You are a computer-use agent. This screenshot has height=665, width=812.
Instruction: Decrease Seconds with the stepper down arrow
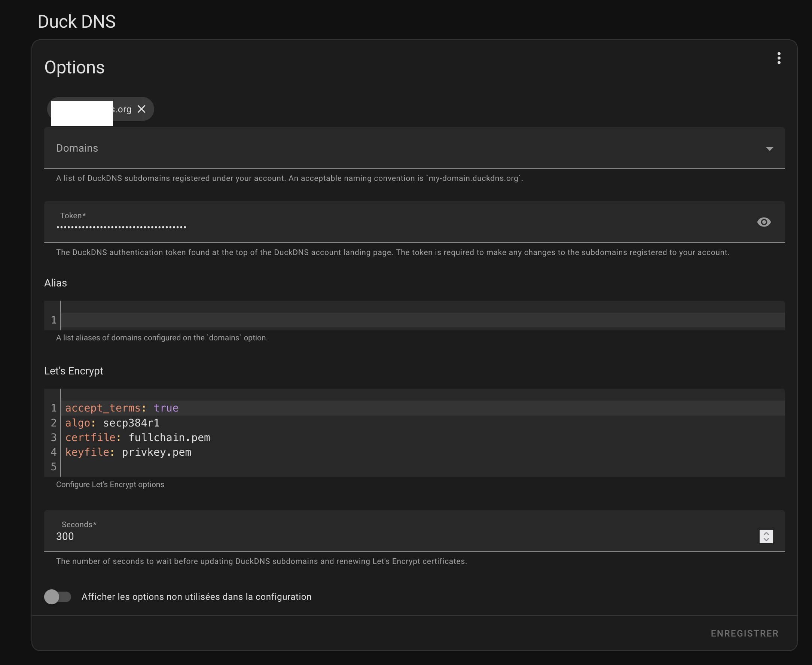[766, 540]
